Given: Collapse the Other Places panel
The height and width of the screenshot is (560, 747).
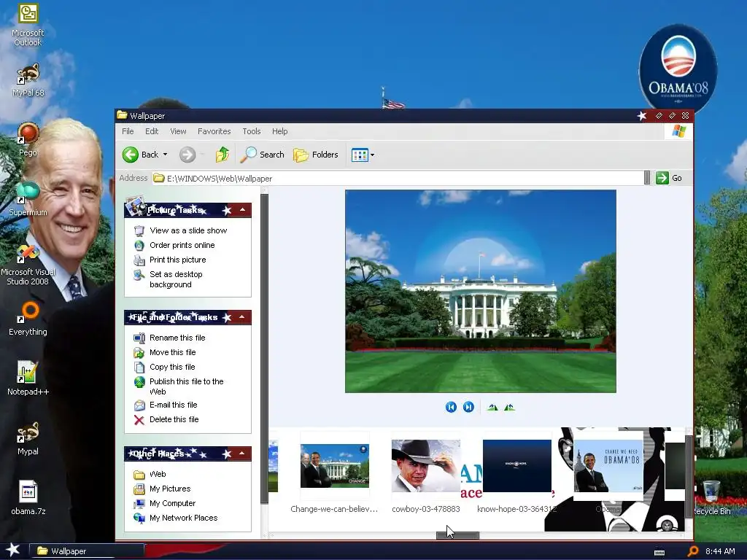Looking at the screenshot, I should (x=242, y=453).
